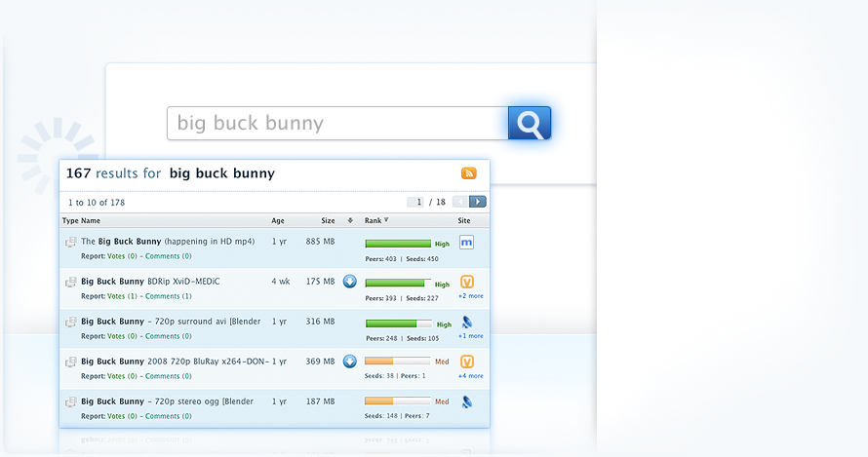
Task: Click Votes (0) on 720p surround avi result
Action: [122, 336]
